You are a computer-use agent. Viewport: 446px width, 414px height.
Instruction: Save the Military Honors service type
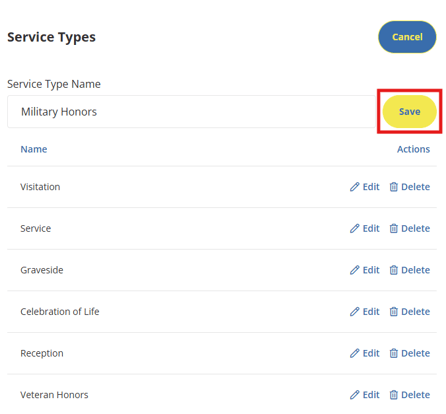pyautogui.click(x=409, y=112)
